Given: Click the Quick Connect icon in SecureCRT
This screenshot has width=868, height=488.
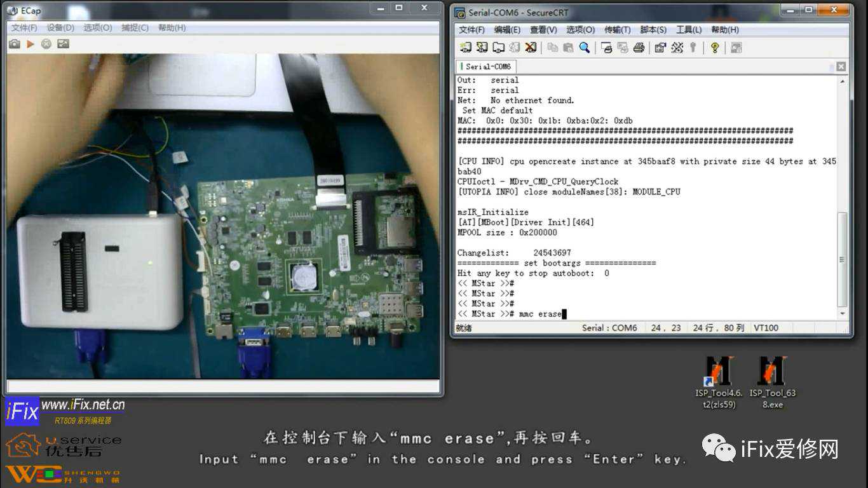Looking at the screenshot, I should 482,48.
